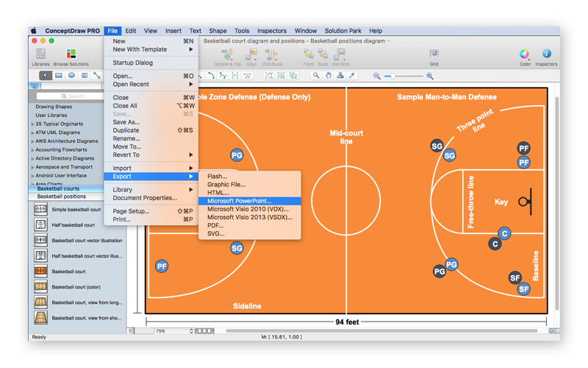Bring object to Front
Viewport: 588px width, 368px height.
coord(309,54)
